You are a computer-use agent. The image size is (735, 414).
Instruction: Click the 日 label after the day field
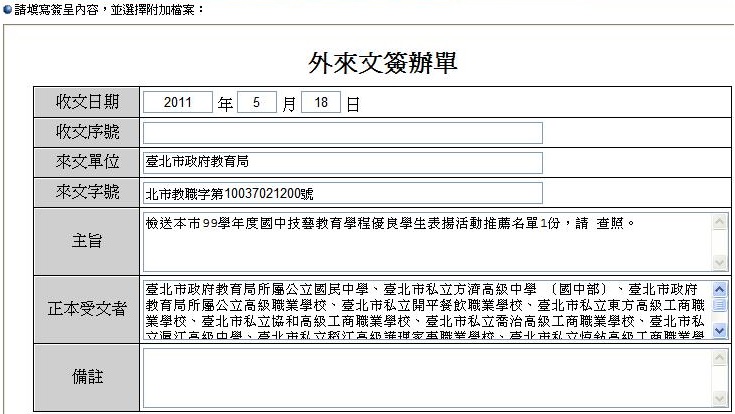352,104
